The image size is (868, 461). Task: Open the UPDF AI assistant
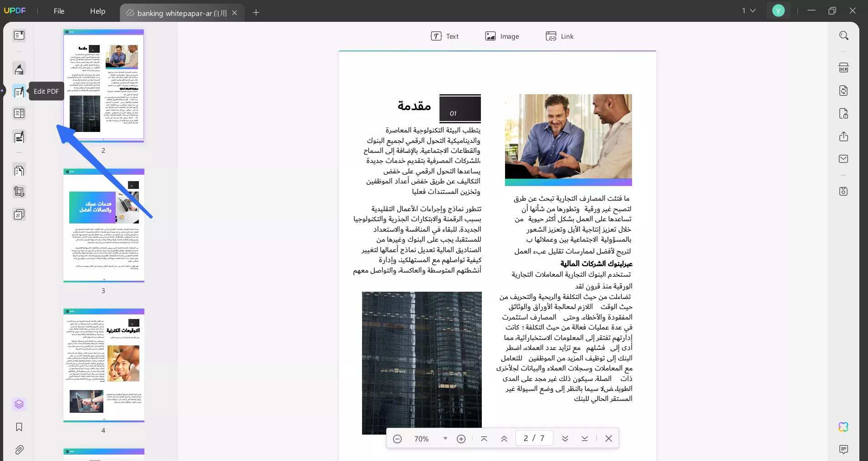844,427
